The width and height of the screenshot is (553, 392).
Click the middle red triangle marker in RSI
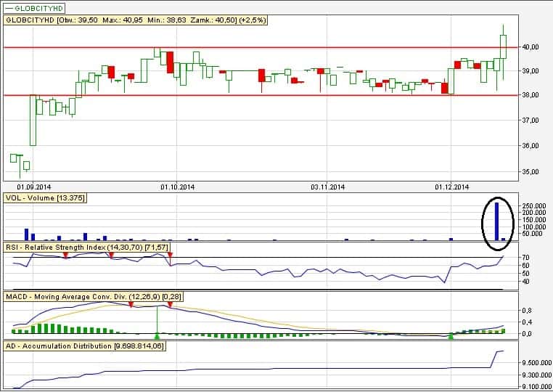[111, 256]
